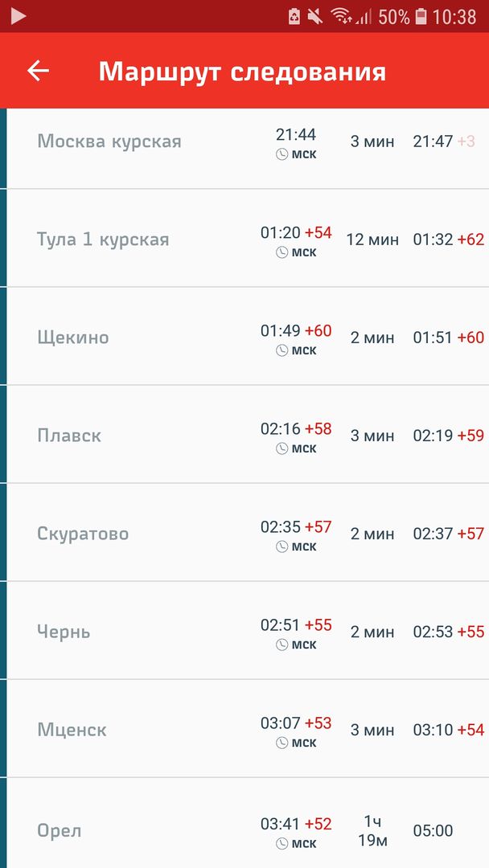
Task: Select the Орел station entry
Action: pos(60,831)
